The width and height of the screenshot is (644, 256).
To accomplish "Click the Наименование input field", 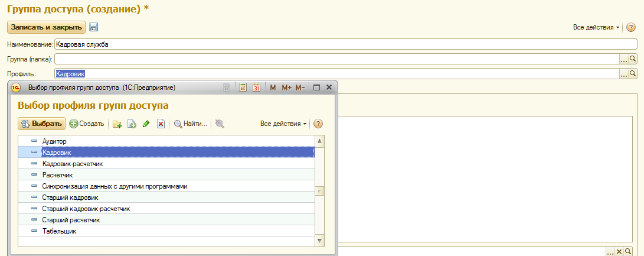I will pyautogui.click(x=346, y=44).
